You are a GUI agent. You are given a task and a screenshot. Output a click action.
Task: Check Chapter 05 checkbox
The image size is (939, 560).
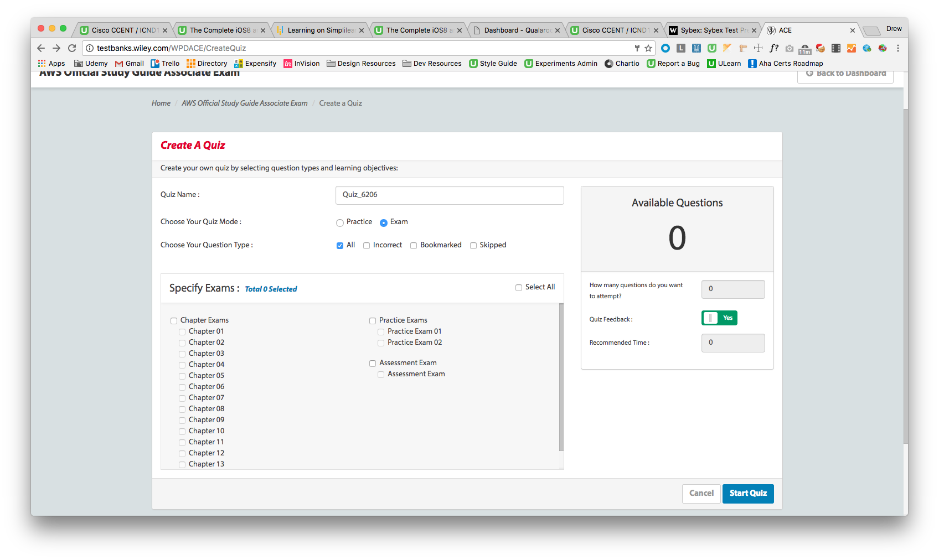182,376
